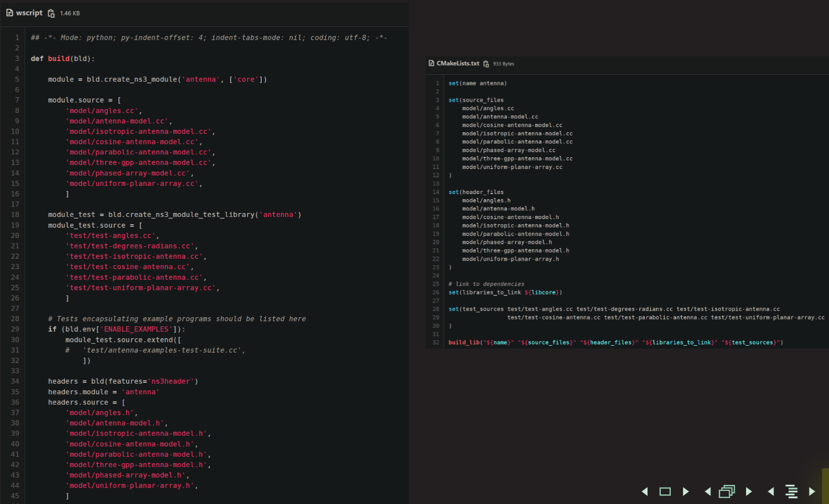Select 'model/phased-array-model.h' in wscript
829x504 pixels.
[x=125, y=475]
